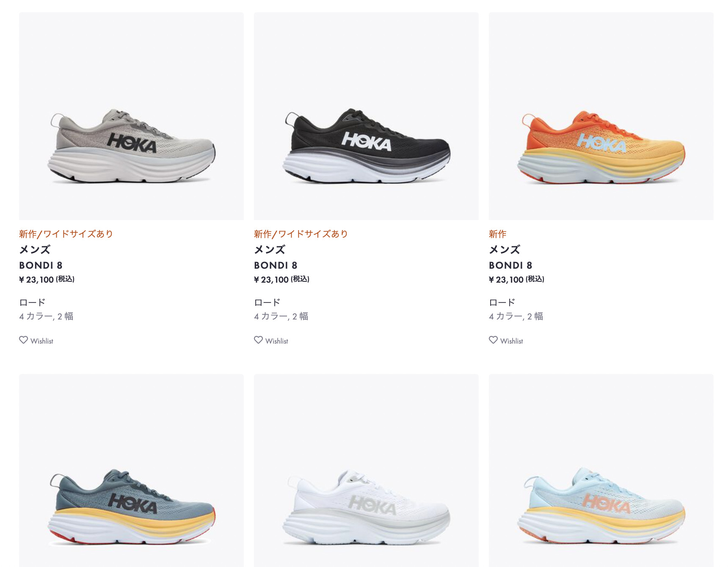Click the heart icon under gray Bondi 8

tap(23, 340)
